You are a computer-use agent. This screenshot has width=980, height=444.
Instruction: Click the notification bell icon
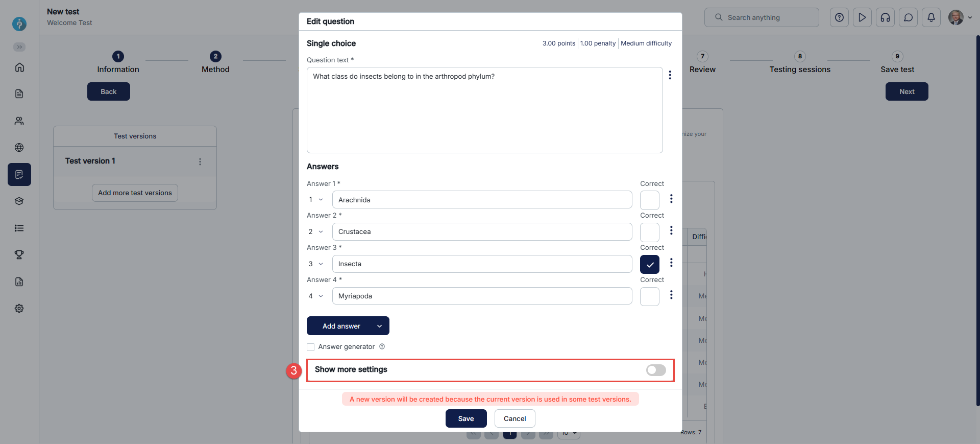(x=931, y=17)
